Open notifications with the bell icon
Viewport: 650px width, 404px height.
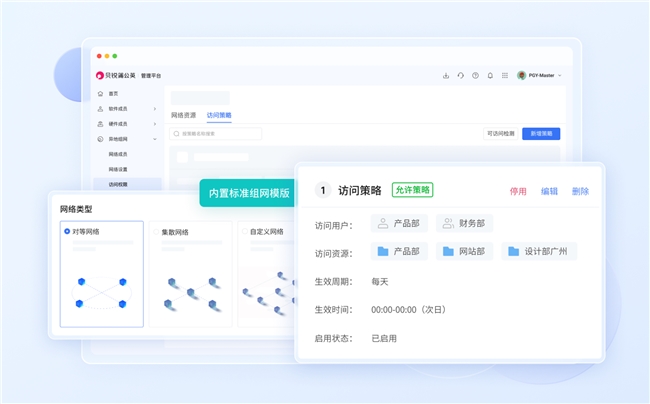tap(490, 75)
